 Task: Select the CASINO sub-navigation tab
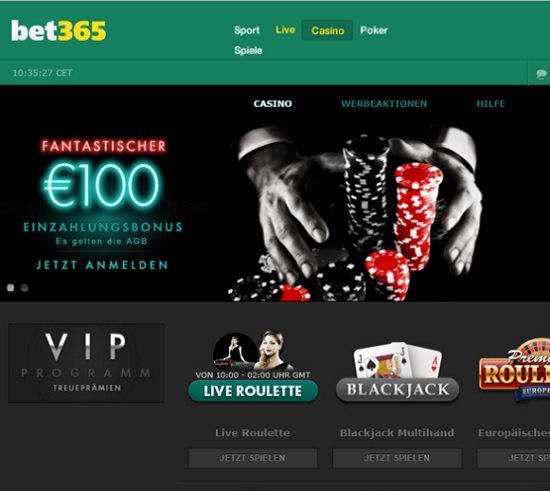273,103
